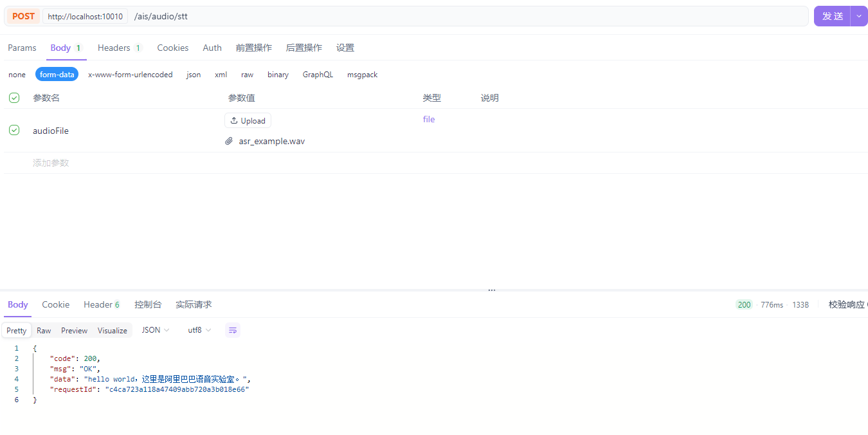Click the requestId value in response

177,389
